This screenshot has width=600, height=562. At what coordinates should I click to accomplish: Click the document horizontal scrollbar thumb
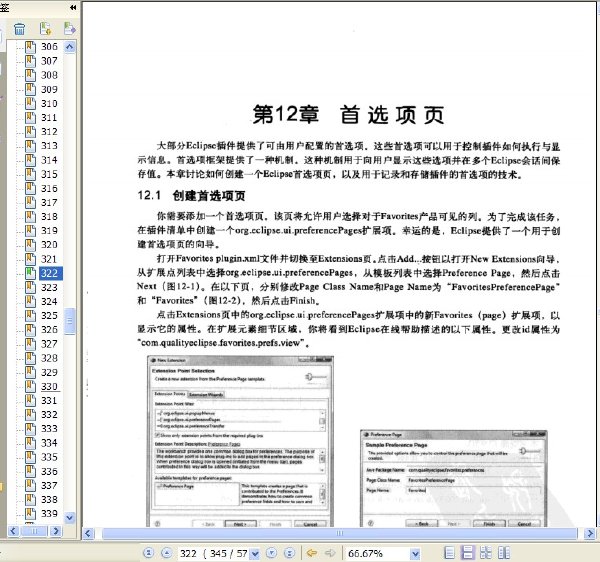coord(339,533)
